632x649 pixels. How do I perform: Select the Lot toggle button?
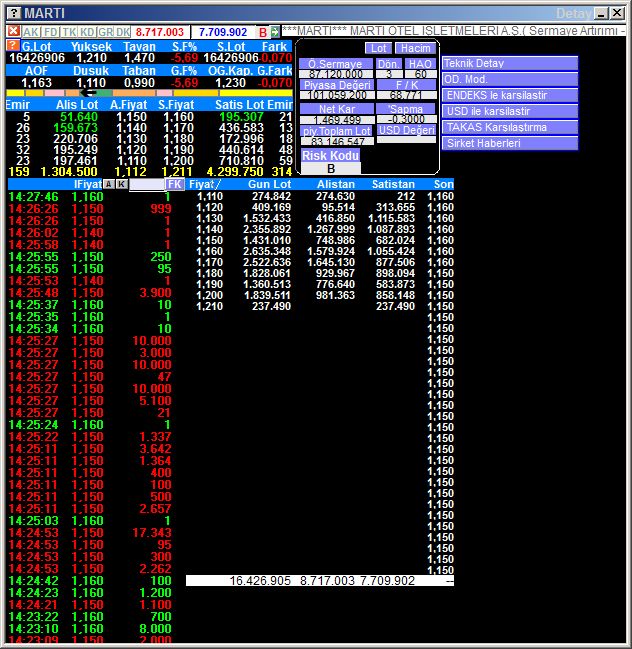click(x=378, y=48)
